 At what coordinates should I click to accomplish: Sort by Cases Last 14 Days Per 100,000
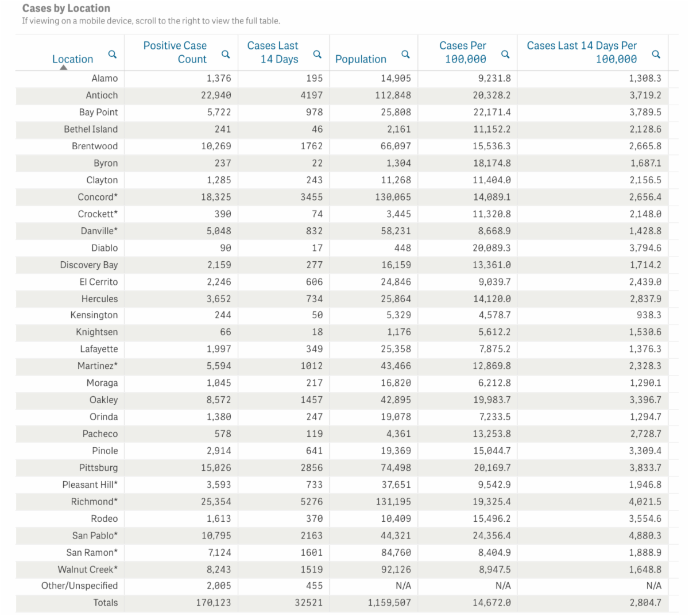[x=582, y=52]
